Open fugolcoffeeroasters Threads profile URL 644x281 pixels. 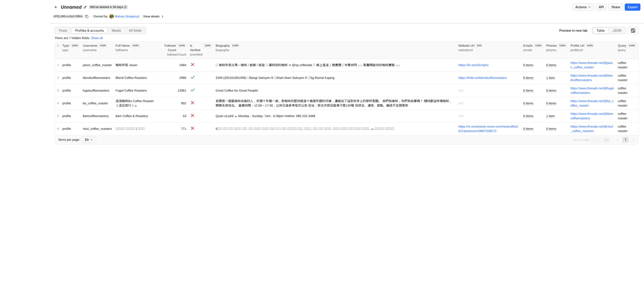(592, 90)
